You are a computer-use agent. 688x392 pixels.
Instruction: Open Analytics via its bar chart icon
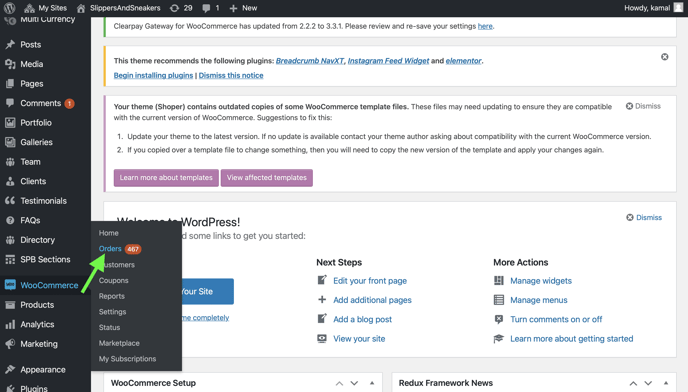[x=10, y=324]
